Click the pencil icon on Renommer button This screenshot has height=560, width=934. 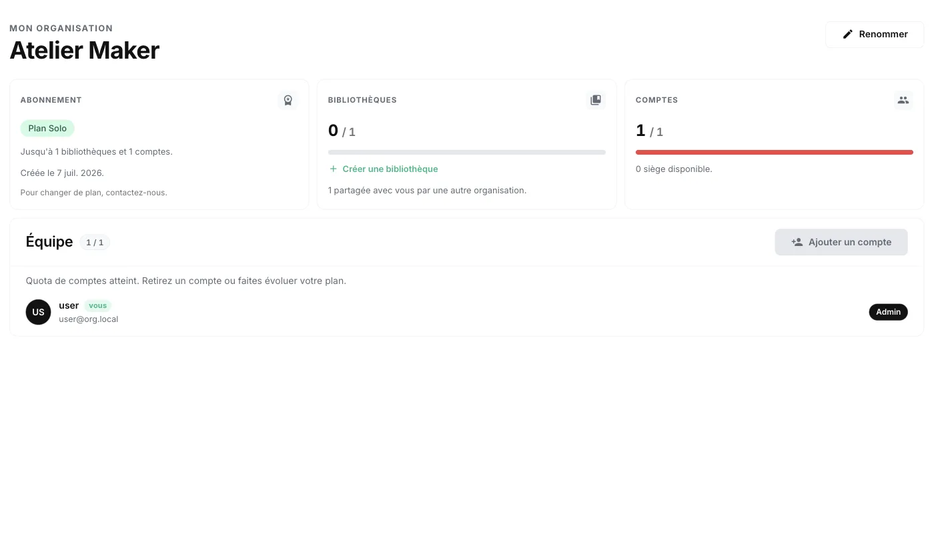coord(848,34)
